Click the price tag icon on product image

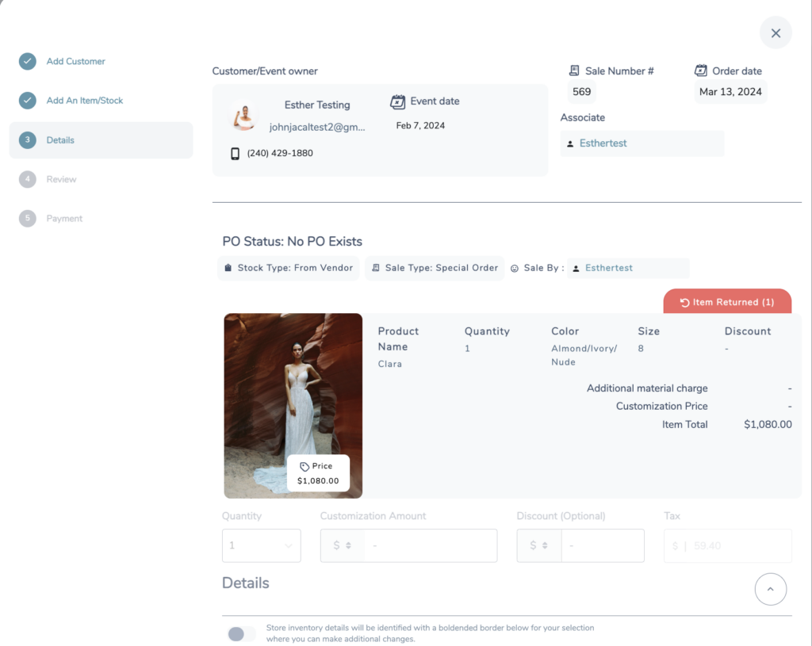(304, 466)
